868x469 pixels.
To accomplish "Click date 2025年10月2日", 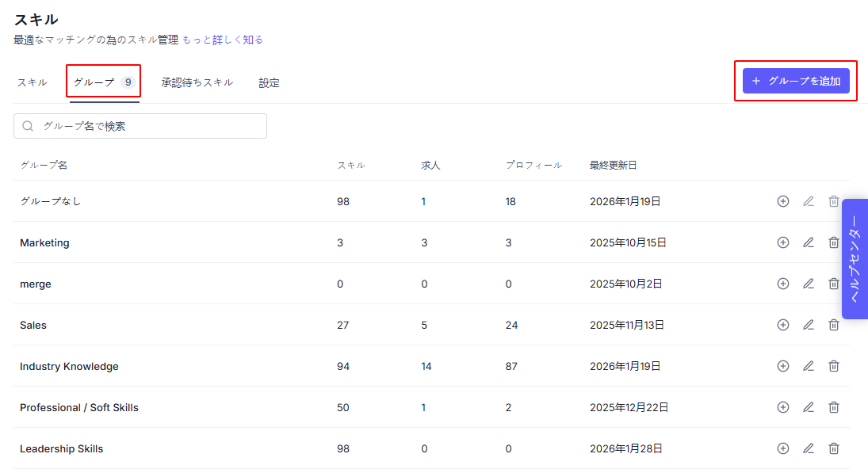I will point(626,284).
